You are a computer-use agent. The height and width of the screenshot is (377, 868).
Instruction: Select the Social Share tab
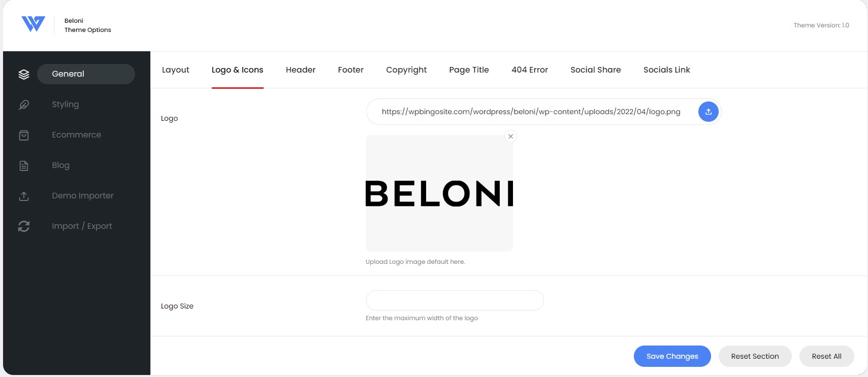(x=596, y=70)
